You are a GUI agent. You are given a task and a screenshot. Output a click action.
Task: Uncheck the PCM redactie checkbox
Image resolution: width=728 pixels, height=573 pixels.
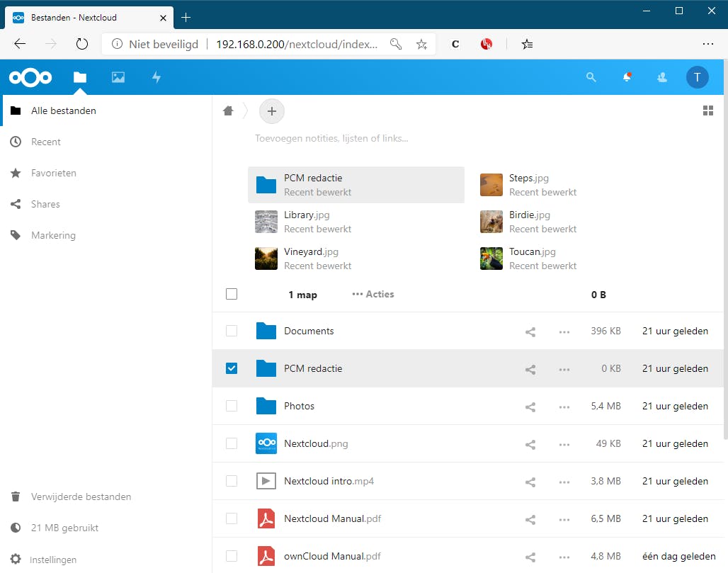tap(232, 368)
